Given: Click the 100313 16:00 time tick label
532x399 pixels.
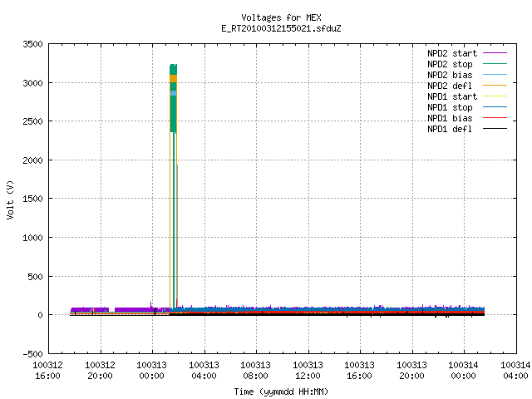Looking at the screenshot, I should click(359, 371).
